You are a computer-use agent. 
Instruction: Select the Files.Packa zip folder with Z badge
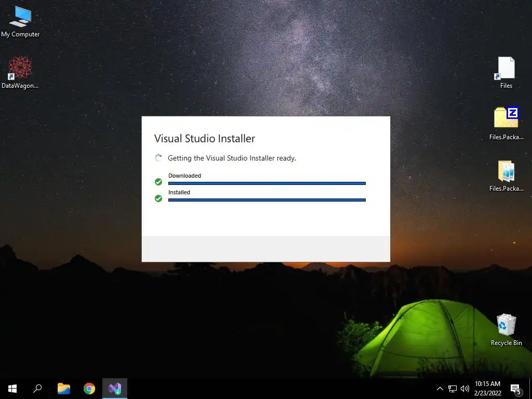click(506, 124)
